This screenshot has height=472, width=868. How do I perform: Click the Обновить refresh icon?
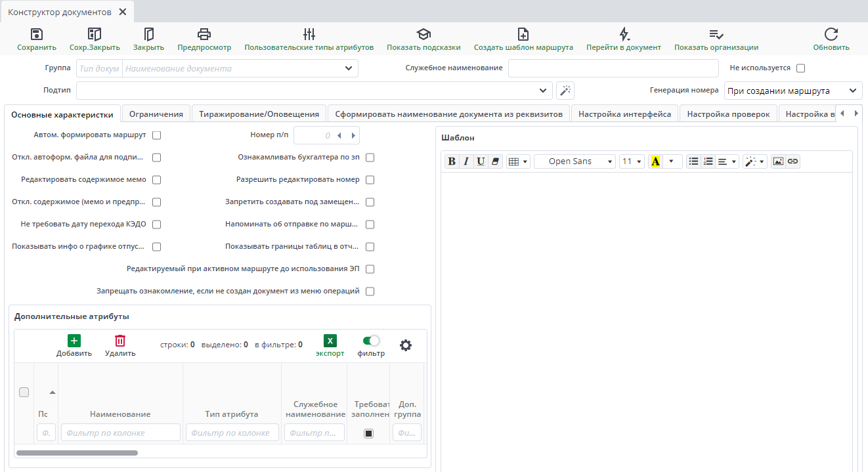coord(831,35)
